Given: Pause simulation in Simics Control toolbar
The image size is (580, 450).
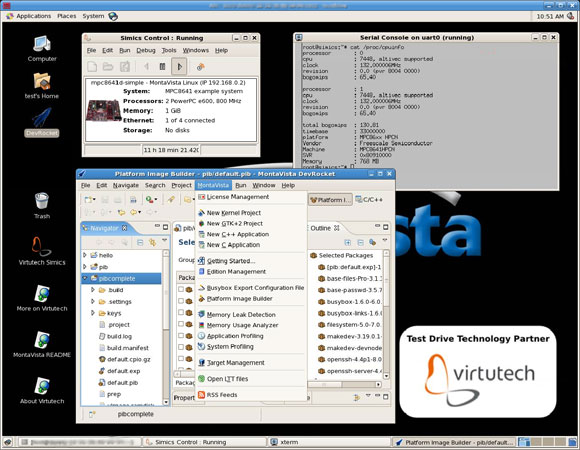Looking at the screenshot, I should (x=162, y=67).
